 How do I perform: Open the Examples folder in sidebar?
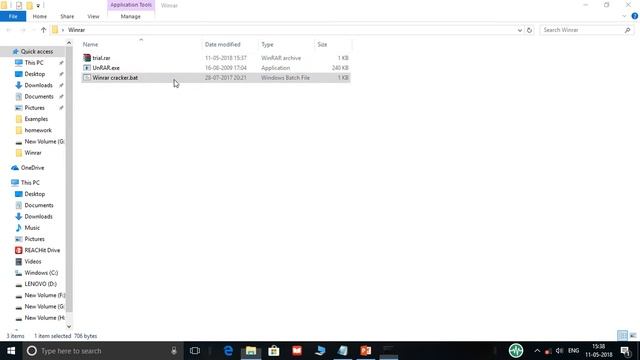tap(36, 119)
